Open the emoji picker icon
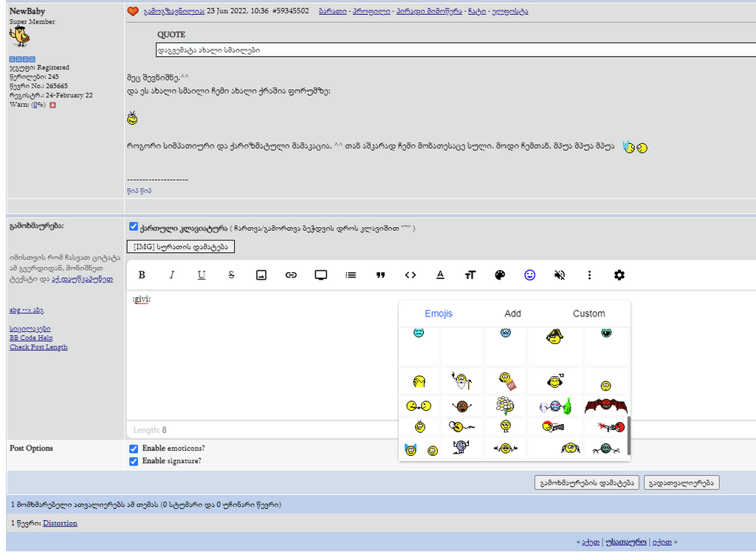 [x=529, y=274]
